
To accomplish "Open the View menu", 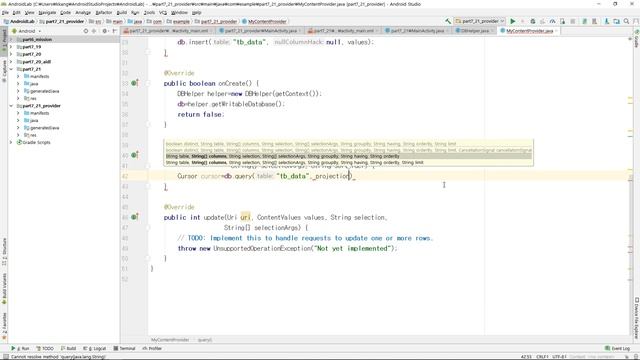I will [29, 13].
